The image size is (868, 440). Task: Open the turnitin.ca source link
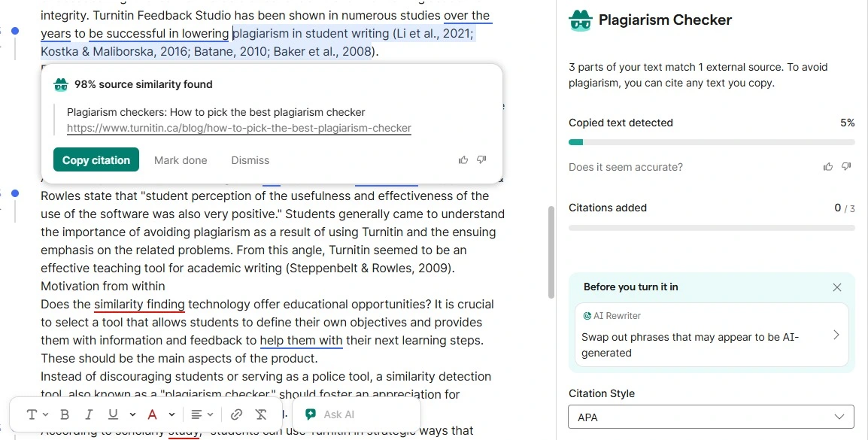point(239,129)
